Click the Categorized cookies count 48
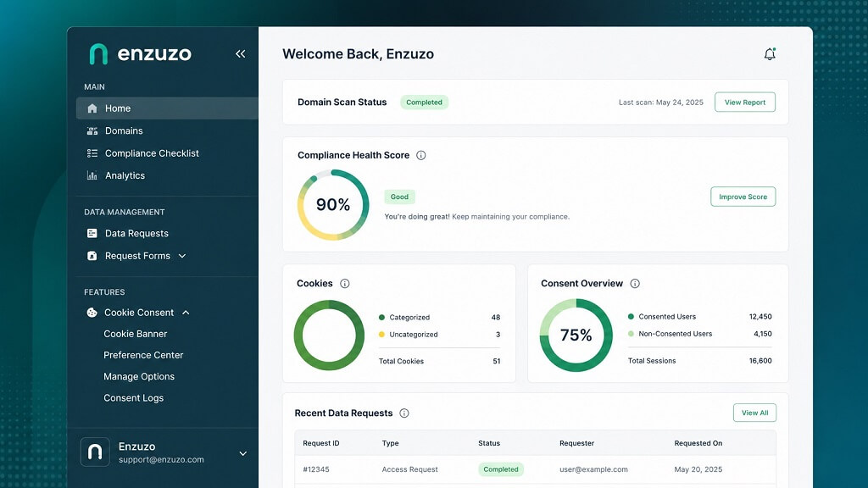Viewport: 868px width, 488px height. (495, 318)
